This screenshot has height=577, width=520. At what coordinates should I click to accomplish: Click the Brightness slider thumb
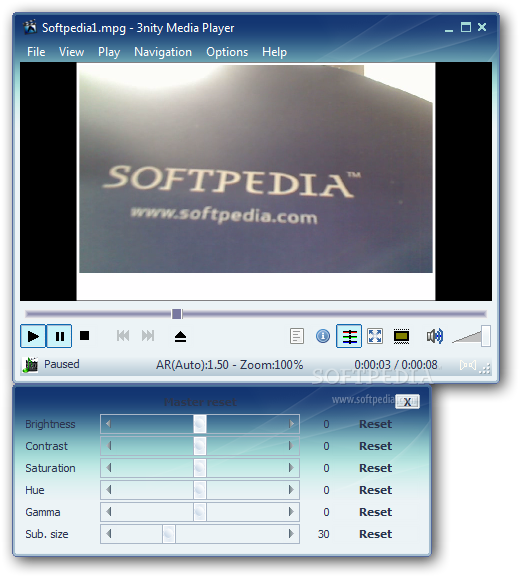[200, 424]
